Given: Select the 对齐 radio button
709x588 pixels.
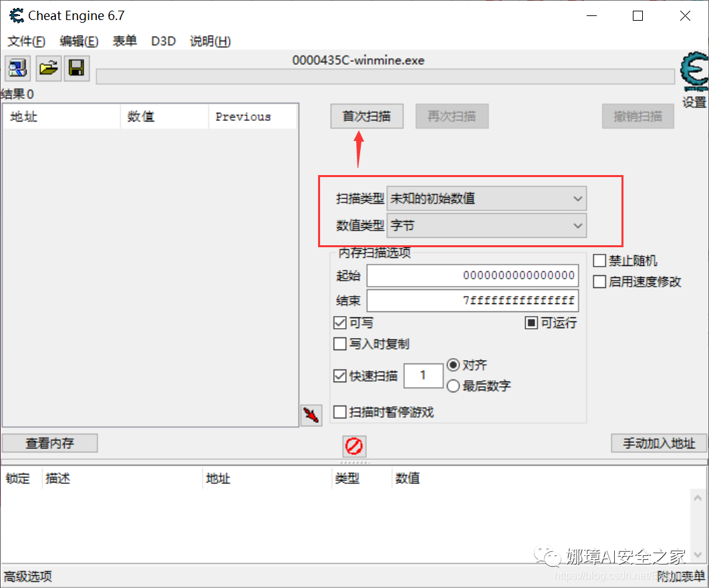Looking at the screenshot, I should pyautogui.click(x=453, y=365).
